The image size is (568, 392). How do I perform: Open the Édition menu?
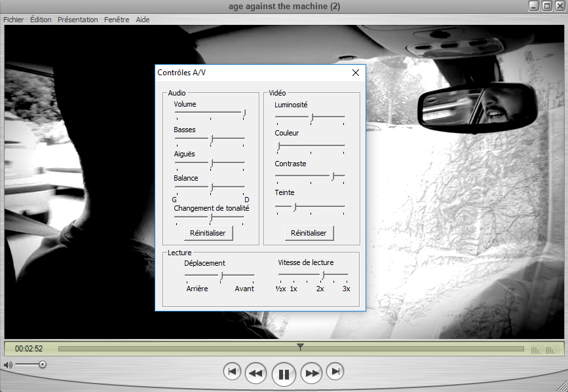[x=41, y=20]
